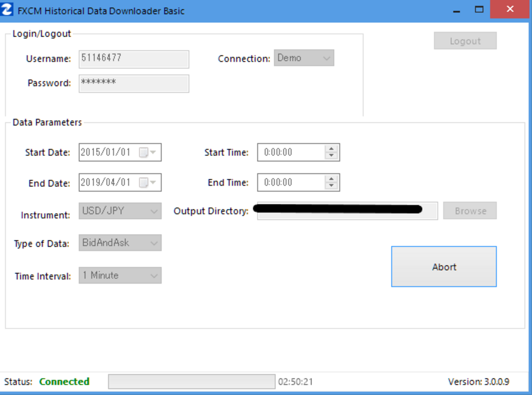
Task: Abort the current download
Action: 444,267
